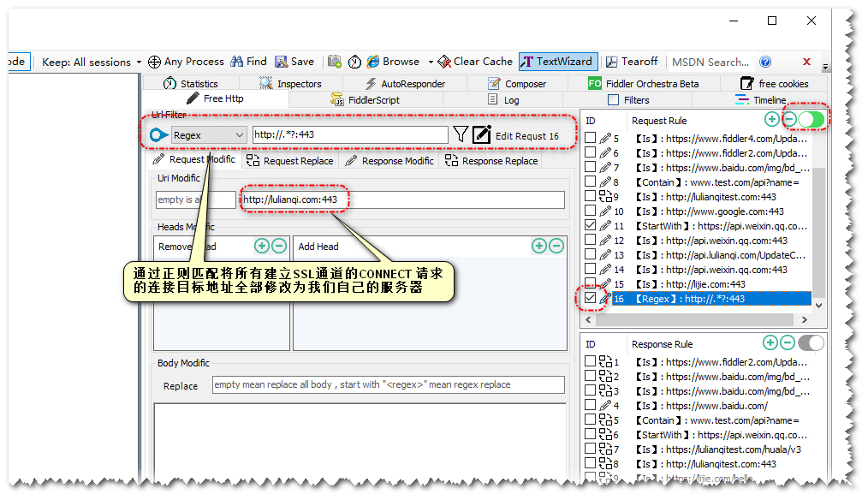Add a new Response Rule
Viewport: 868px width, 500px height.
point(770,342)
